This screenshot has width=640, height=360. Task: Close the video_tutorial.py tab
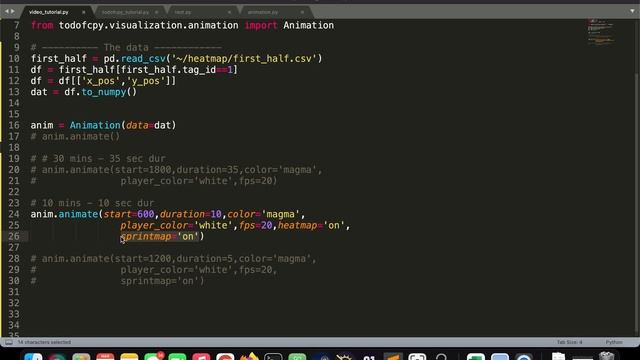(84, 12)
